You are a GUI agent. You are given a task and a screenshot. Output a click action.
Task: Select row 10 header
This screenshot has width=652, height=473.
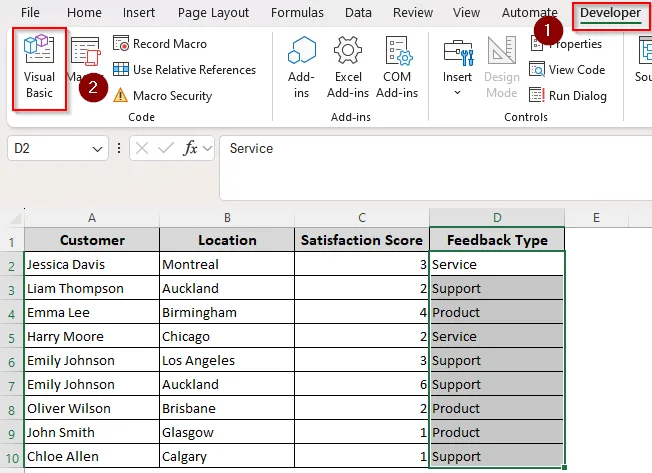coord(12,458)
